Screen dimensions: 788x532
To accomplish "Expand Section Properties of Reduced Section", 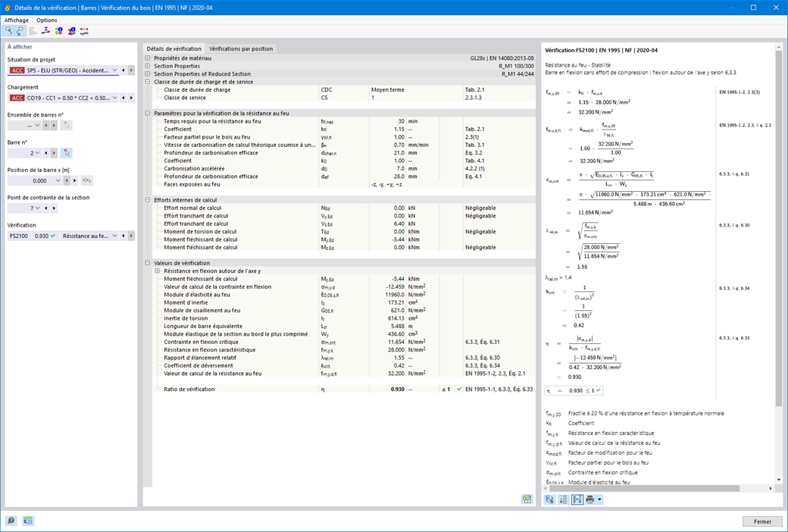I will pyautogui.click(x=148, y=74).
